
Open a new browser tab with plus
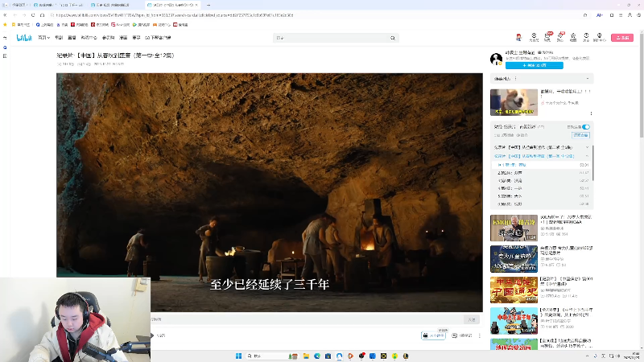[208, 5]
